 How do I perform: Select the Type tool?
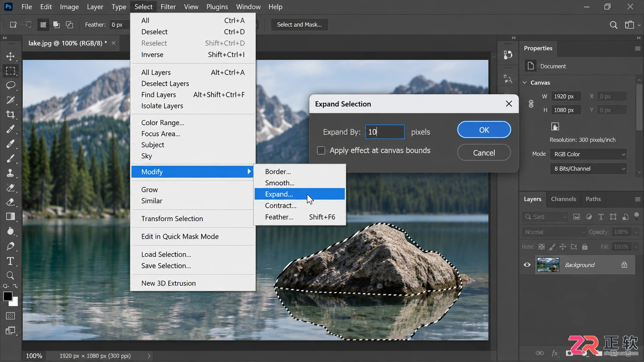tap(10, 261)
